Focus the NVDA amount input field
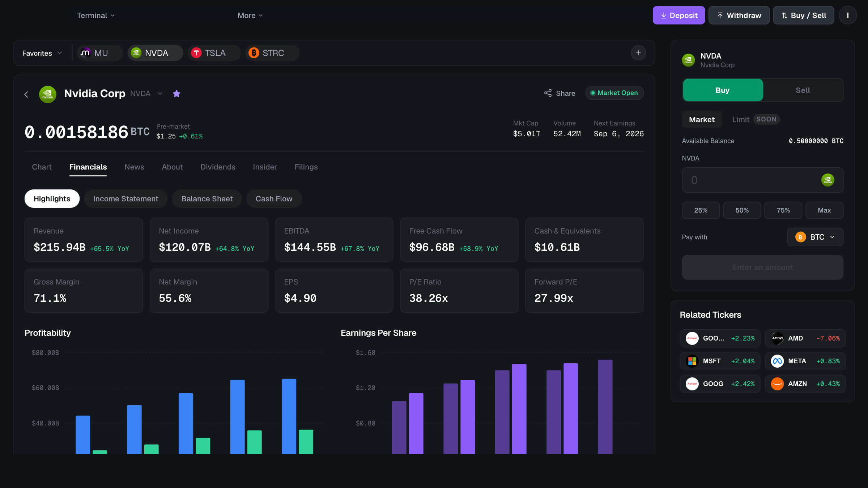This screenshot has width=868, height=488. pos(762,180)
